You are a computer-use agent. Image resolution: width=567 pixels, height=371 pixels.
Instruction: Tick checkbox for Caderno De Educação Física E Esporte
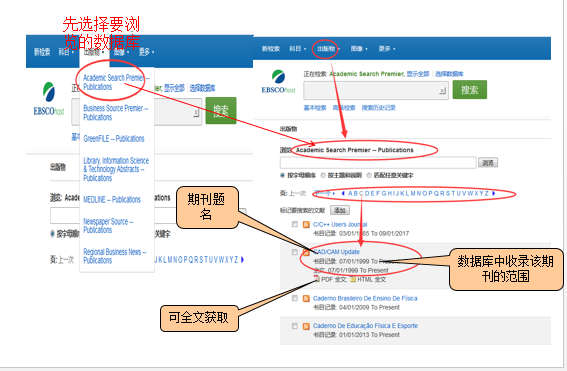pyautogui.click(x=295, y=326)
